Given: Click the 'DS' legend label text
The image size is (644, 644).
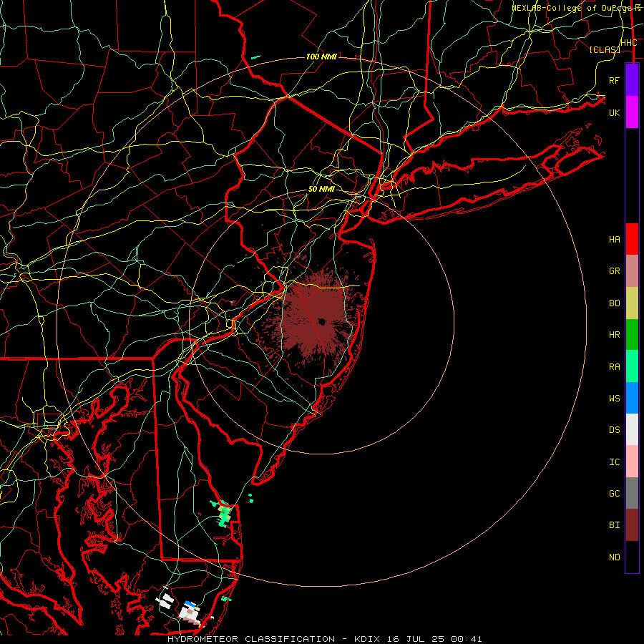Looking at the screenshot, I should click(615, 430).
